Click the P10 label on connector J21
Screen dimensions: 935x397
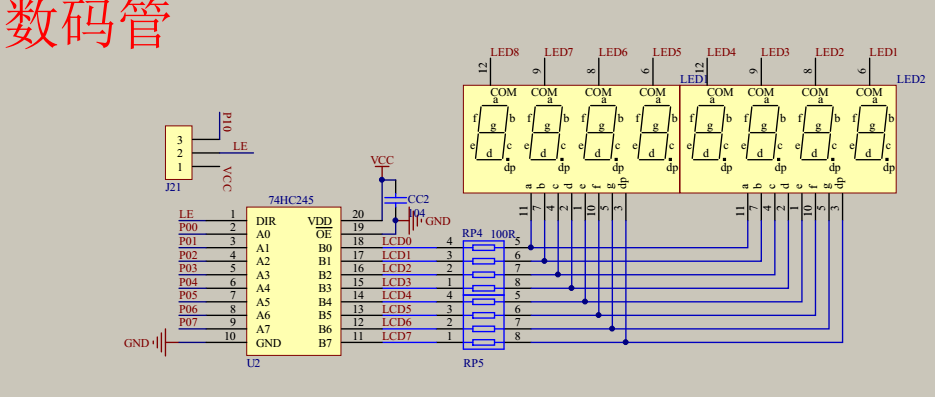click(226, 122)
